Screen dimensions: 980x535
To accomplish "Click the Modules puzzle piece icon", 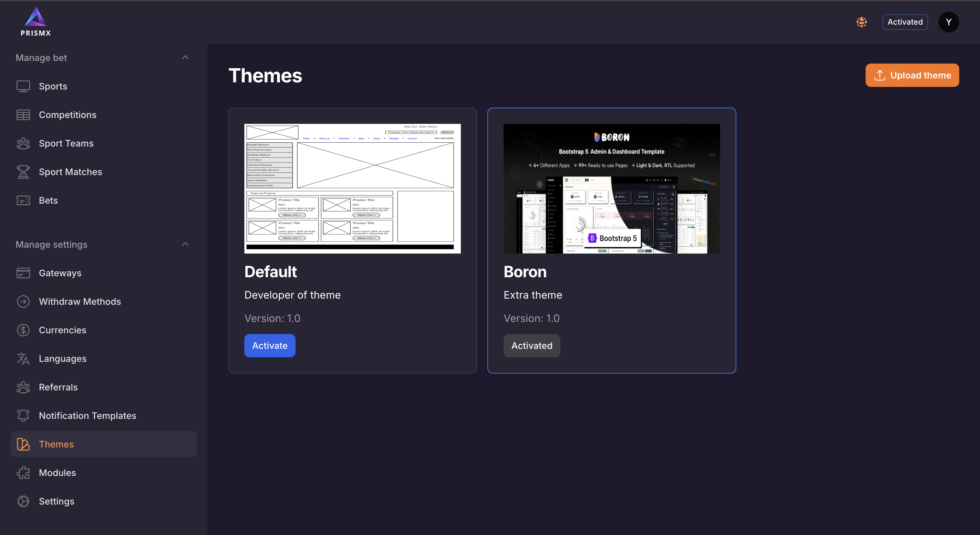I will click(23, 473).
